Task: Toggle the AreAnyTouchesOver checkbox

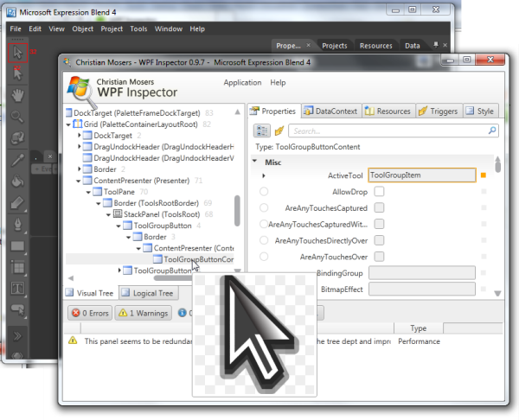Action: (x=380, y=257)
